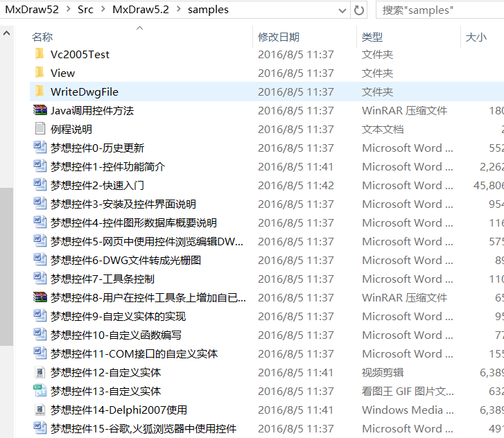504x438 pixels.
Task: Click the navigation pane scrollbar thumb
Action: coord(6,266)
